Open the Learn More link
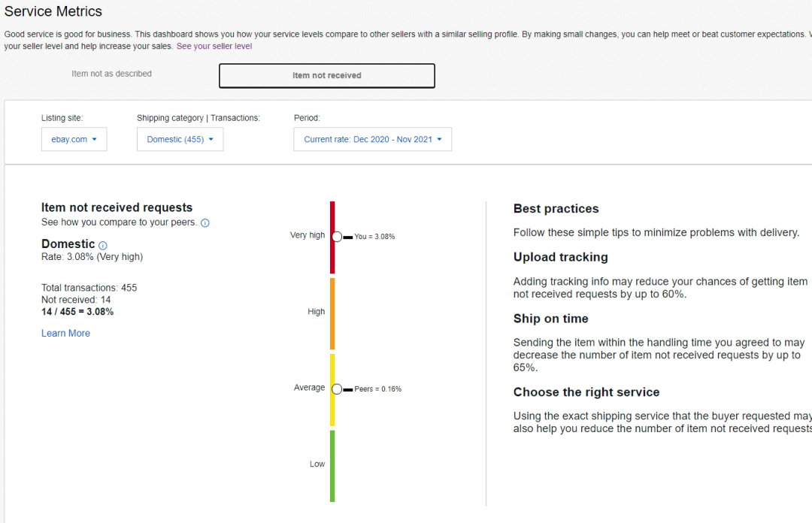The height and width of the screenshot is (523, 812). [65, 333]
